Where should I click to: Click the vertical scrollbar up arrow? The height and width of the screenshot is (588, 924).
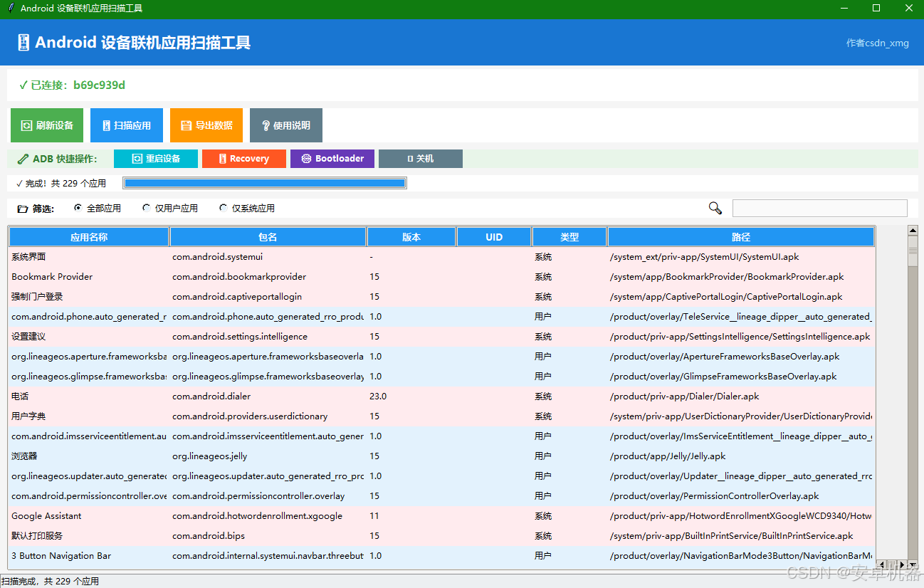tap(913, 230)
